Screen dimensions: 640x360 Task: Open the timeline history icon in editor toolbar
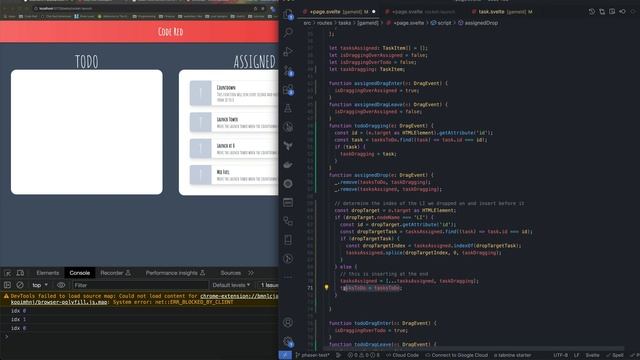[592, 12]
